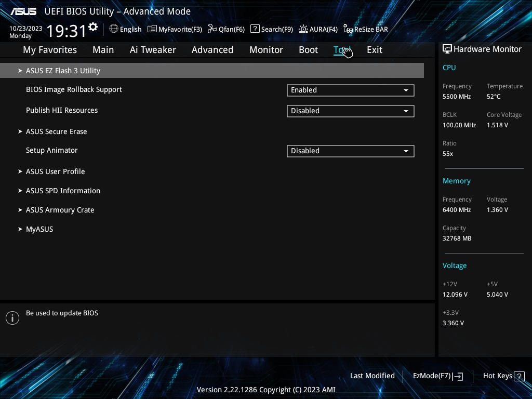Viewport: 532px width, 399px height.
Task: Click memory Capacity 32768 MB
Action: click(457, 238)
